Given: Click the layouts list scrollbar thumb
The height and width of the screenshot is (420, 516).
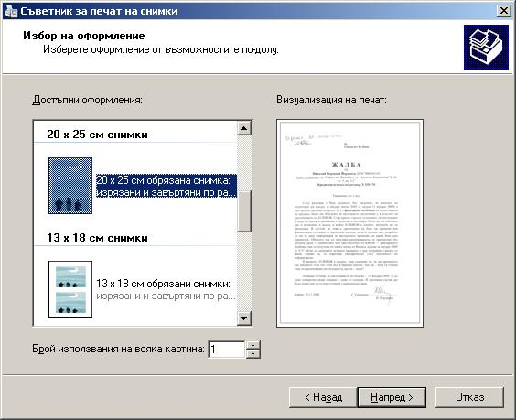Looking at the screenshot, I should 244,211.
